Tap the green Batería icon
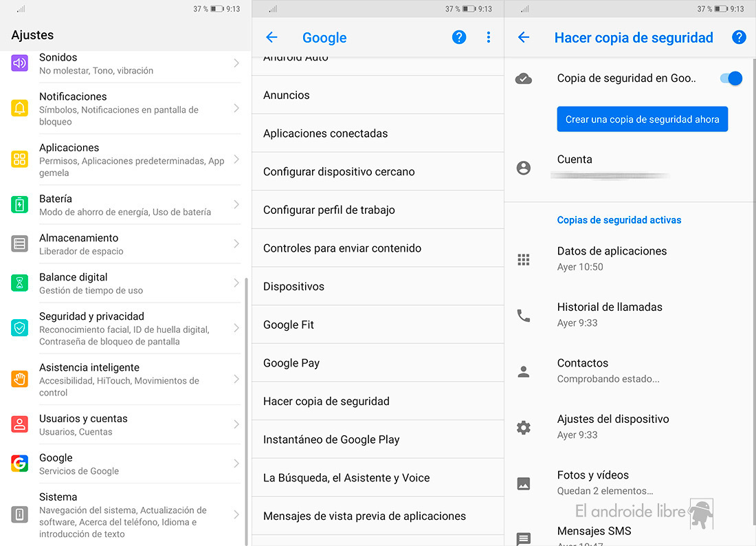 point(19,204)
